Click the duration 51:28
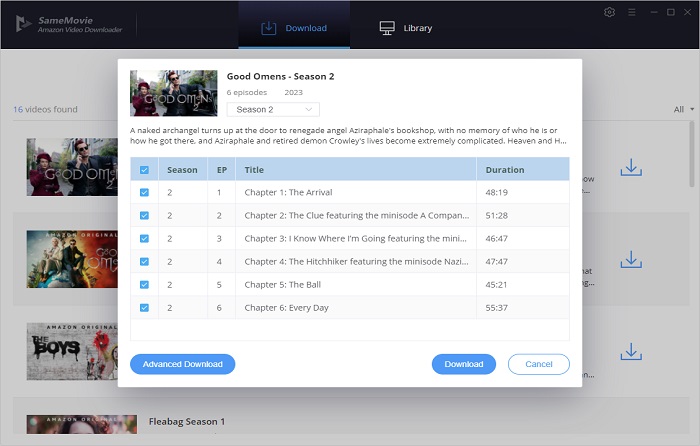This screenshot has height=446, width=700. pyautogui.click(x=496, y=216)
